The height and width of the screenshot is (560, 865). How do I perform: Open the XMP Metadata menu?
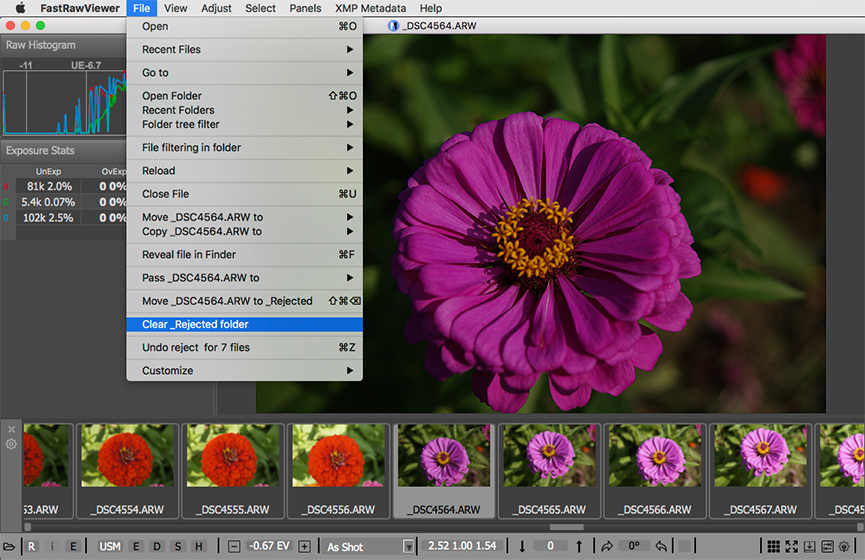click(370, 8)
